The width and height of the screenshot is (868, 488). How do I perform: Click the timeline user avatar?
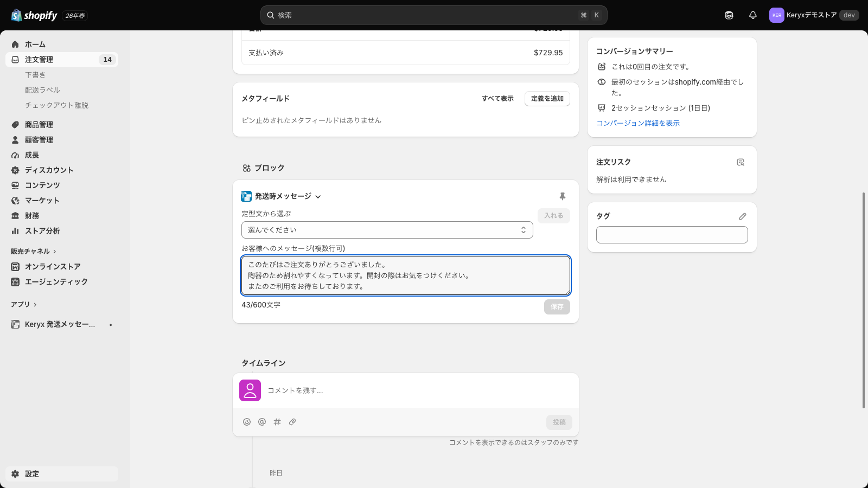pos(250,390)
